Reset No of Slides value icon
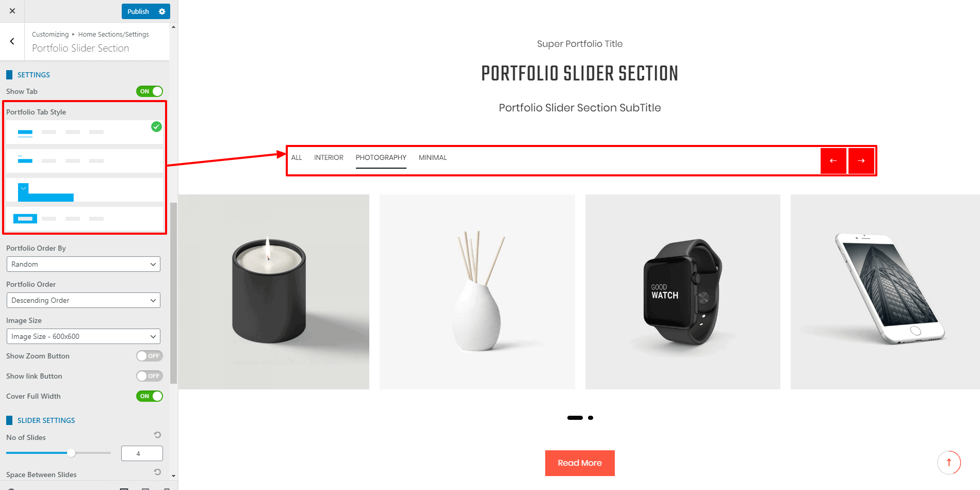Image resolution: width=980 pixels, height=490 pixels. pos(157,435)
